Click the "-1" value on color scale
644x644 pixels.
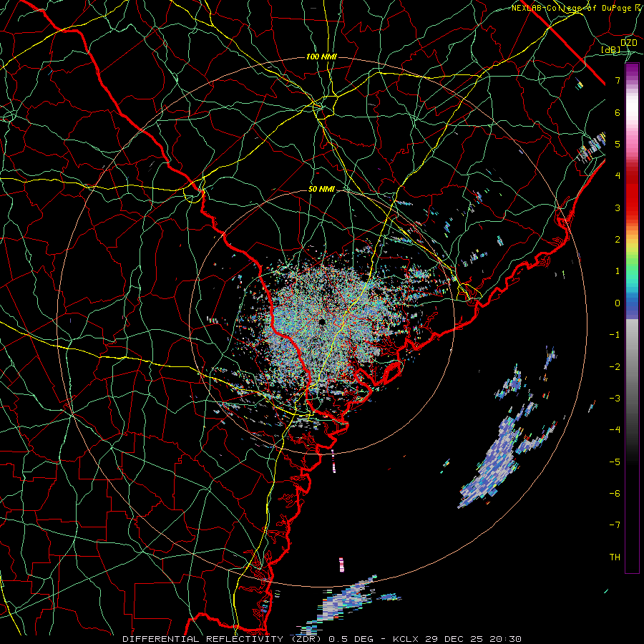pyautogui.click(x=615, y=335)
